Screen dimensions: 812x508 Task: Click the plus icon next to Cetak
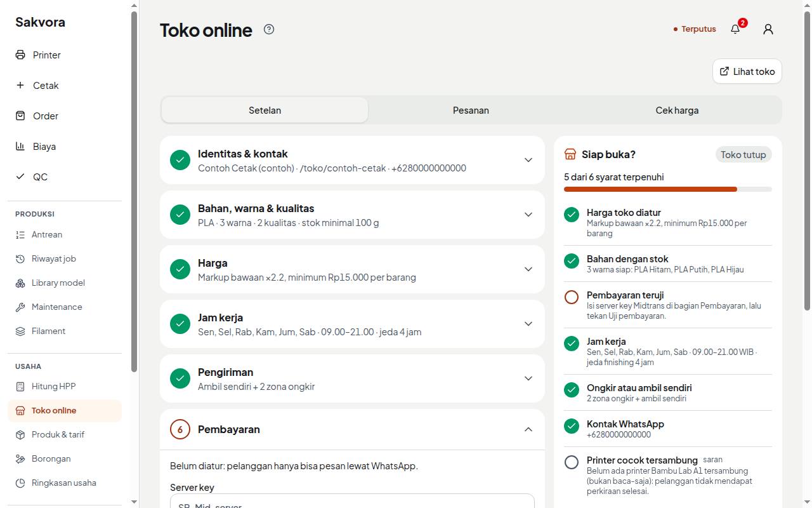[20, 86]
